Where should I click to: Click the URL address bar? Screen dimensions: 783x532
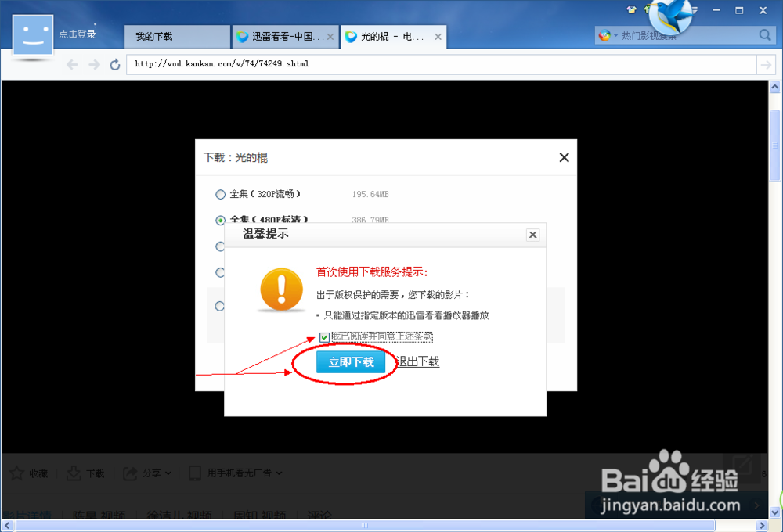[442, 64]
